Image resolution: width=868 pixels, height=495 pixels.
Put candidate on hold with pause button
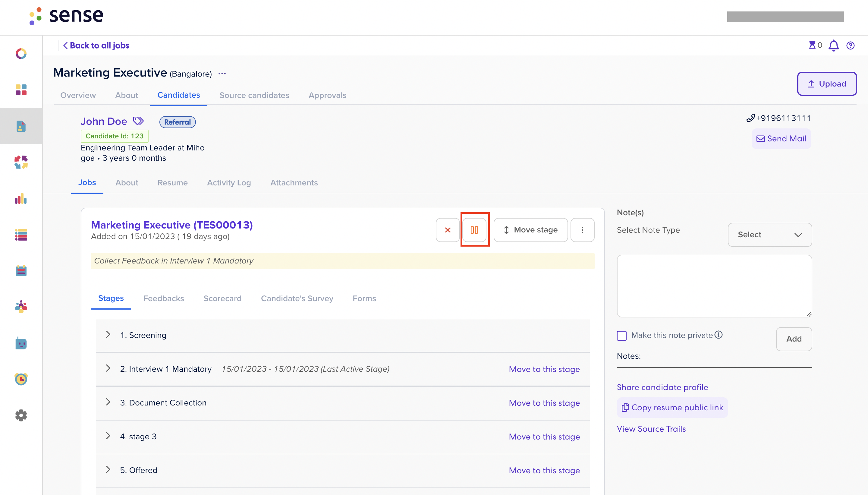(x=474, y=230)
